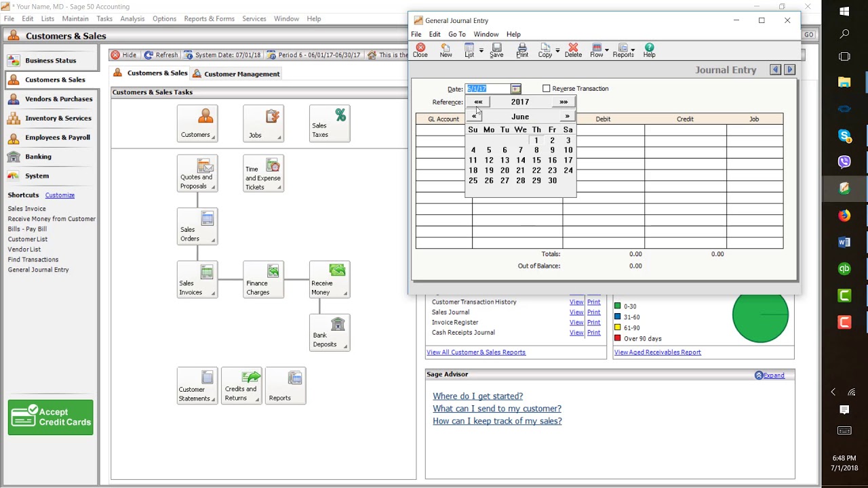The image size is (868, 488).
Task: Open View All Customer & Sales Reports link
Action: 476,352
